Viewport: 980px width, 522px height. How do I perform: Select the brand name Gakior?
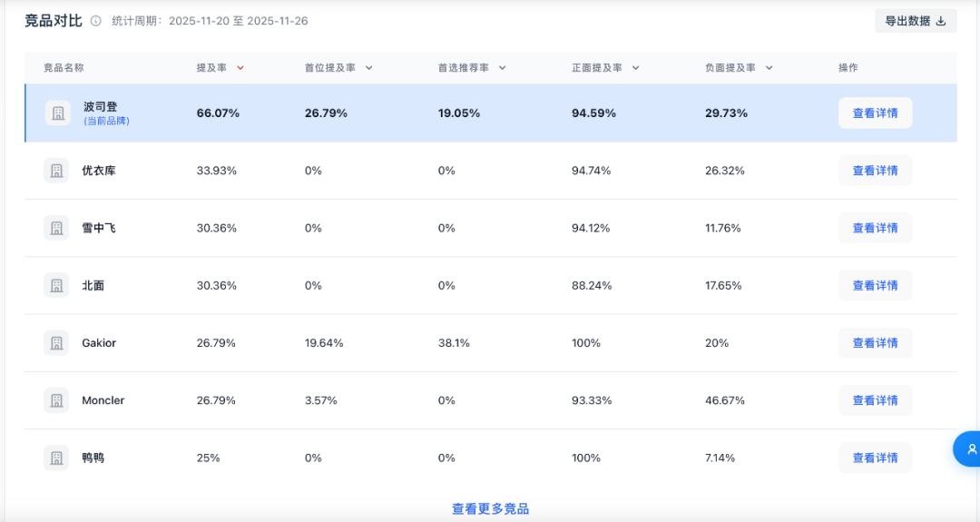[99, 343]
